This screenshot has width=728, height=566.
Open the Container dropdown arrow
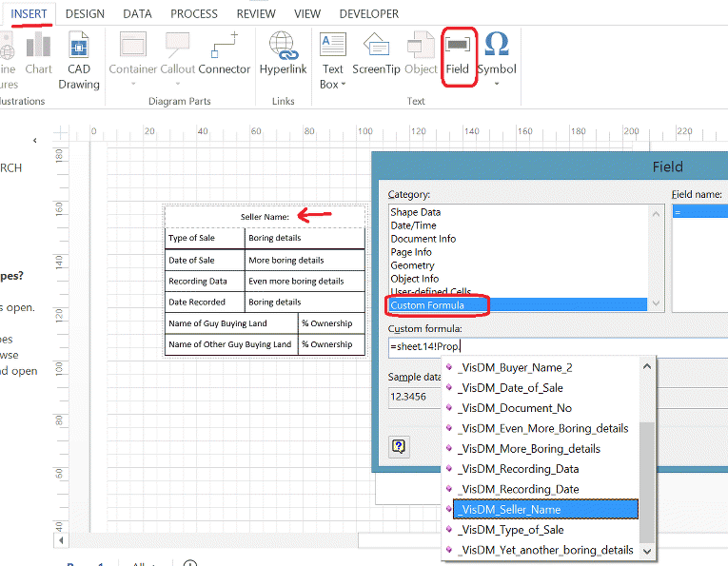pos(133,84)
